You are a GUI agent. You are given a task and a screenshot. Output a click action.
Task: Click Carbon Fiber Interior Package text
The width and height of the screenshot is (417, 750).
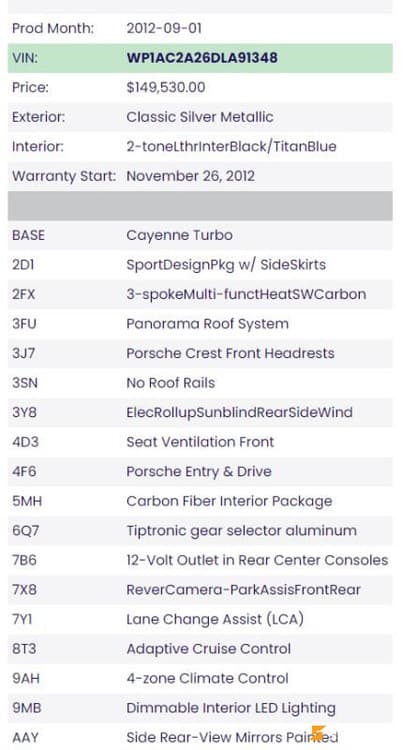coord(229,501)
